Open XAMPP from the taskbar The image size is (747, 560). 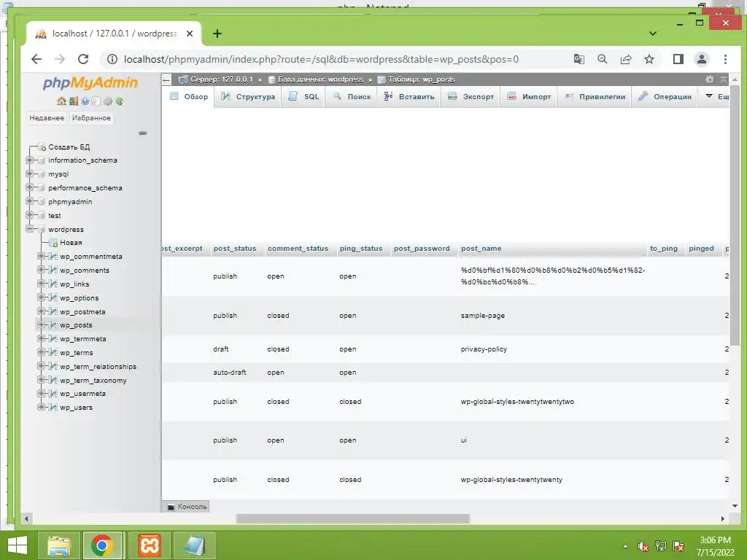pos(149,545)
